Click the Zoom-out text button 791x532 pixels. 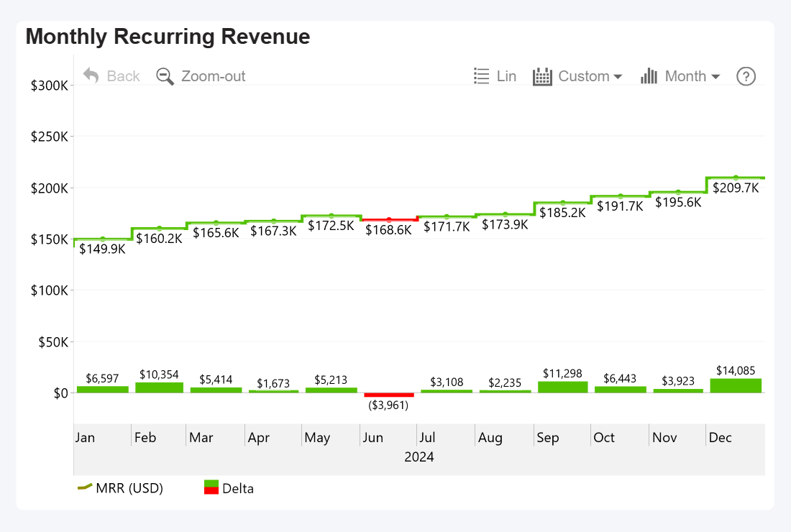coord(213,76)
